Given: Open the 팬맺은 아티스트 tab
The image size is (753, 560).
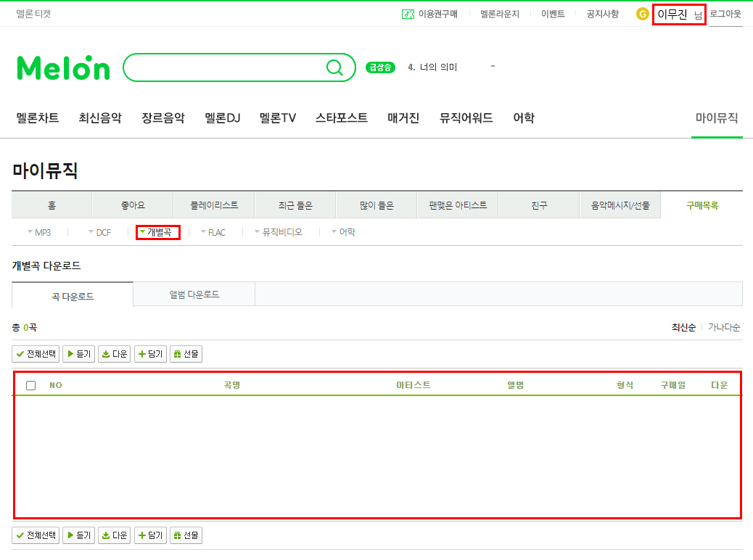Looking at the screenshot, I should click(x=458, y=205).
